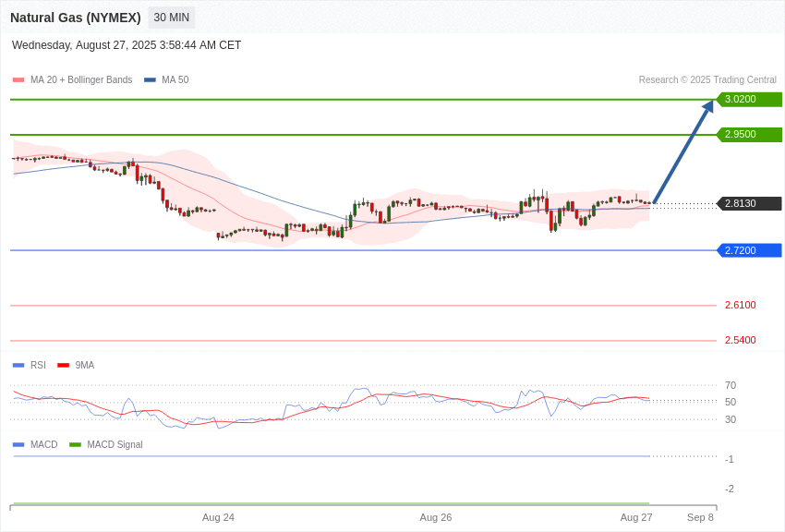The image size is (785, 532).
Task: Toggle the MACD legend label
Action: [x=44, y=444]
